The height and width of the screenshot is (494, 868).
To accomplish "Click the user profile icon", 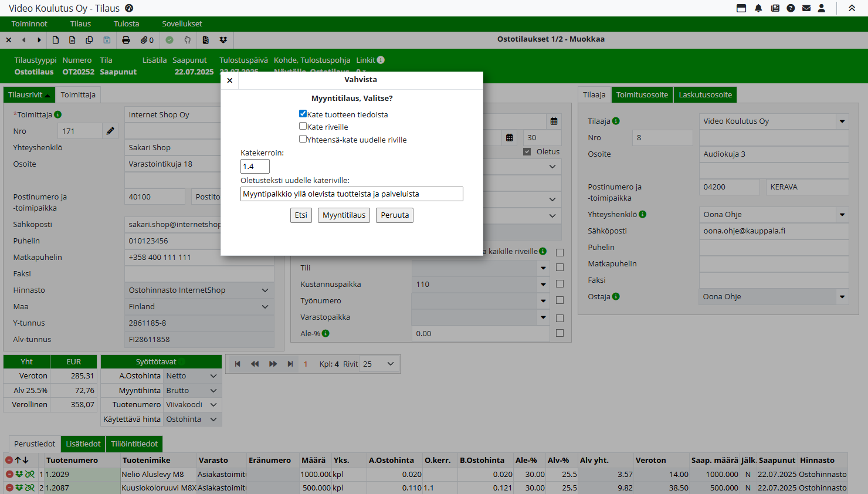I will (x=822, y=8).
